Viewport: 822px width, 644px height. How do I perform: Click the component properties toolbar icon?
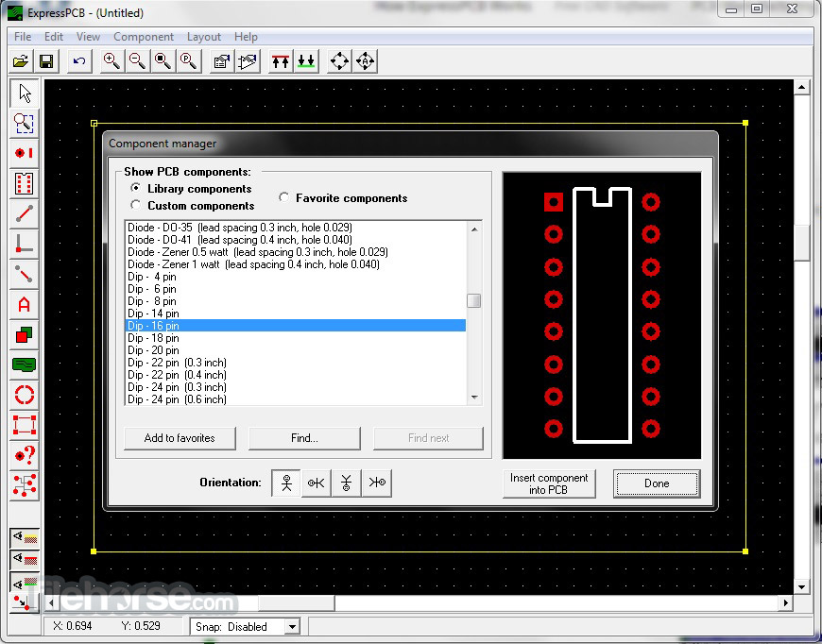(248, 61)
